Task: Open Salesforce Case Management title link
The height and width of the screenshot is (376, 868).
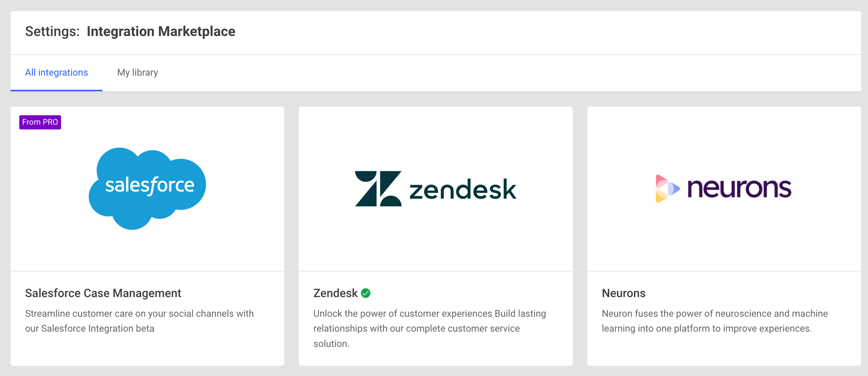Action: point(103,293)
